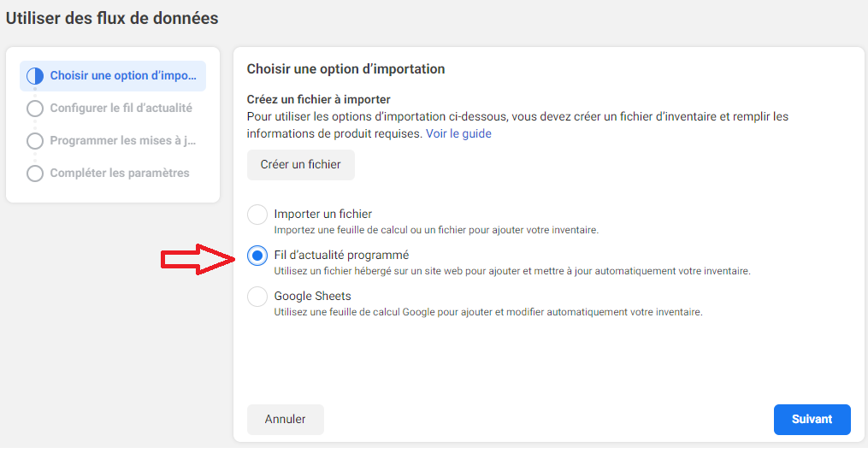Viewport: 868px width, 465px height.
Task: Click the red arrow annotation
Action: [x=198, y=258]
